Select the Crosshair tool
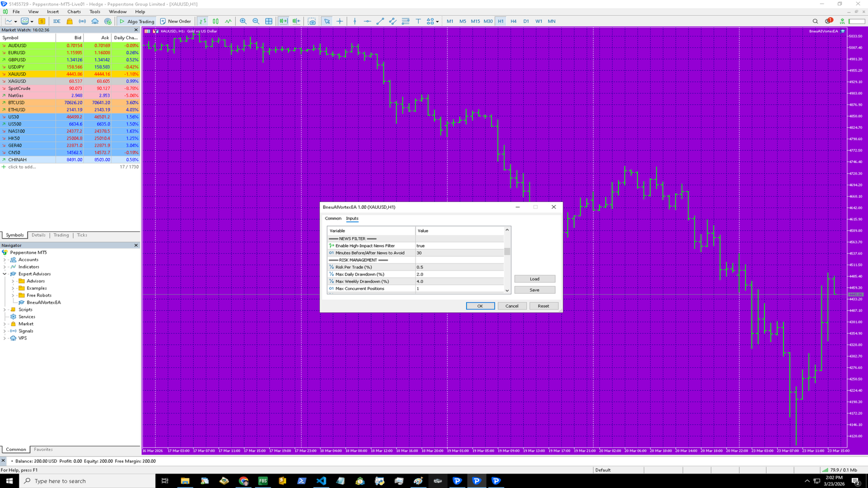The image size is (868, 488). click(x=340, y=21)
